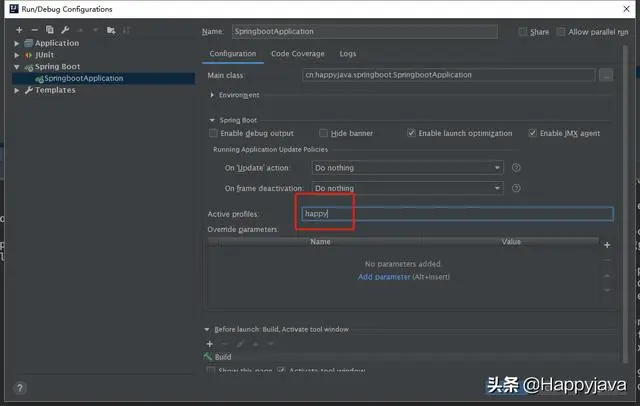
Task: Click the Main class input field
Action: (449, 75)
